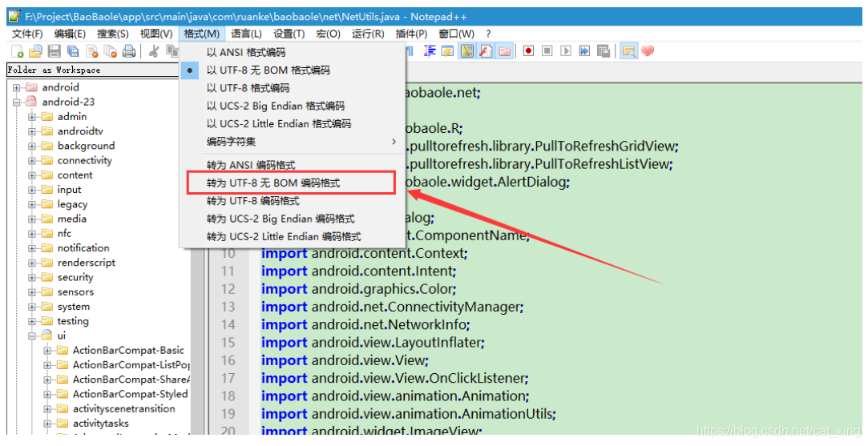868x446 pixels.
Task: Open the 编辑(E) menu
Action: coord(70,34)
